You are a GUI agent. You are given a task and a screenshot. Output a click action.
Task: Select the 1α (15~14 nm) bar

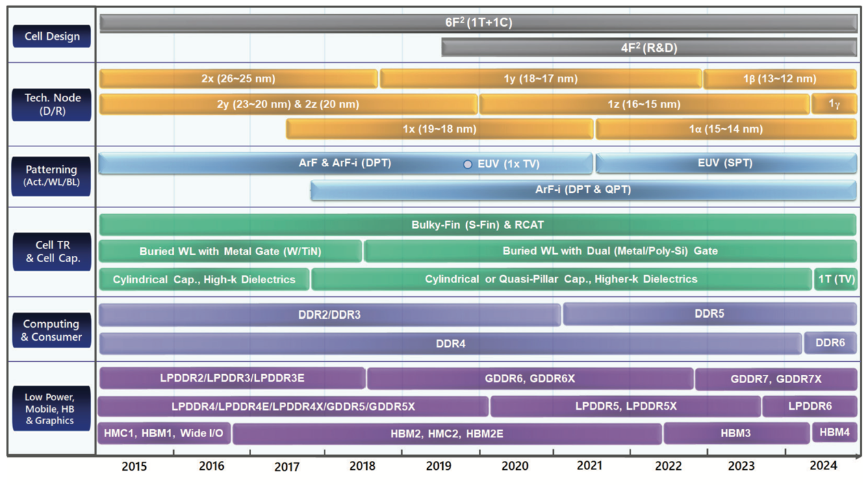pos(726,129)
